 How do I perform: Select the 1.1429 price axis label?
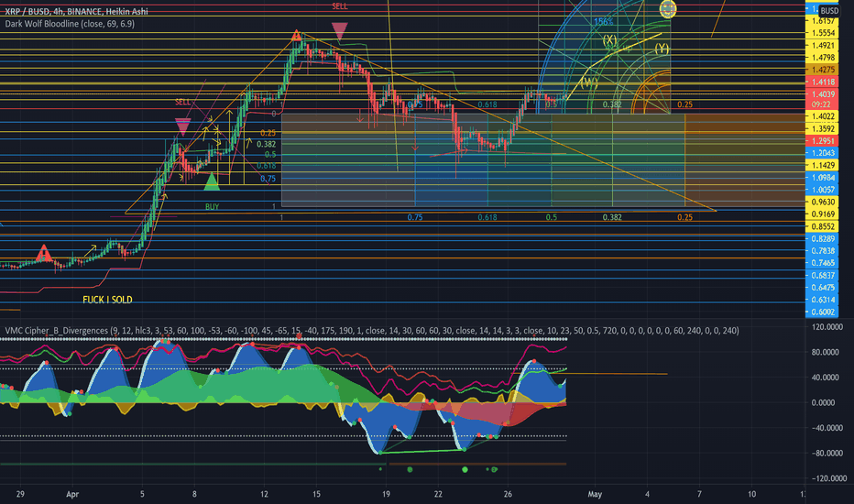click(x=823, y=165)
